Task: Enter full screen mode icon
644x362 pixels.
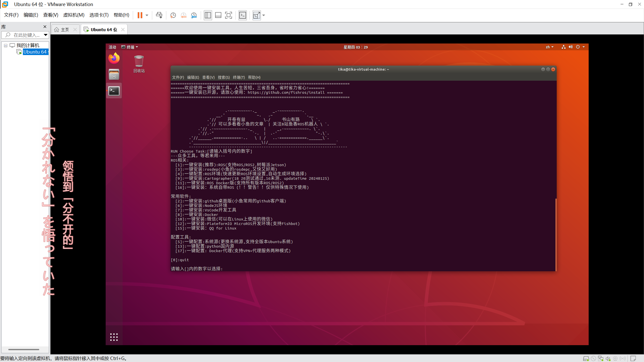Action: (228, 15)
